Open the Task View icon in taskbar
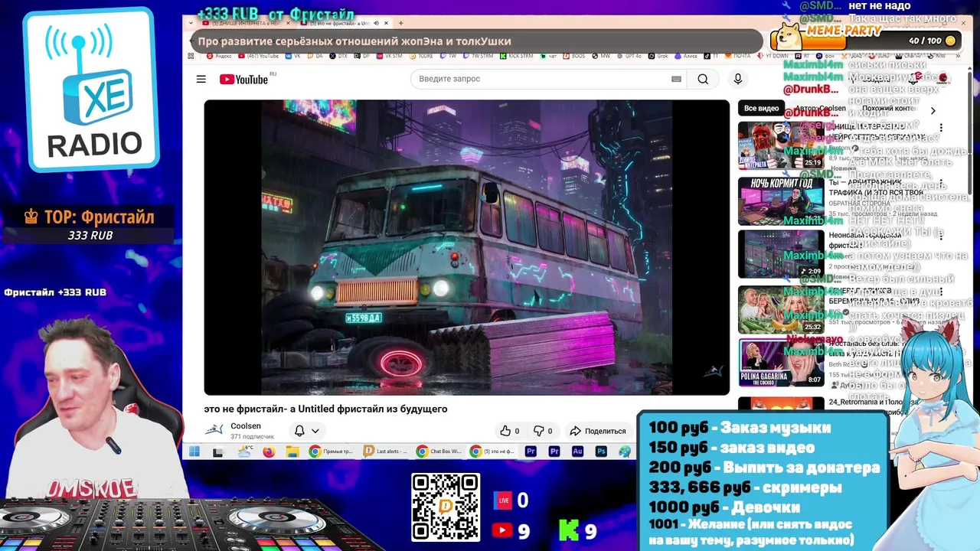Screen dimensions: 980x551 pyautogui.click(x=217, y=452)
